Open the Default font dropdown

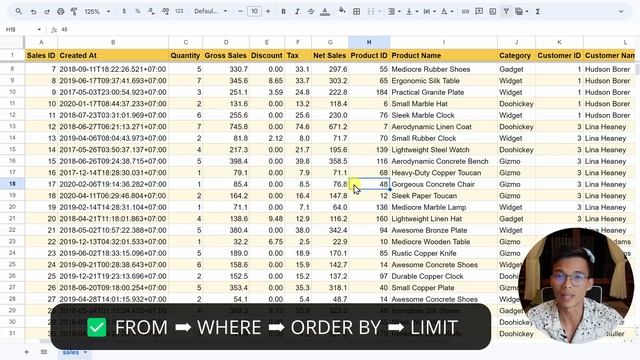[x=210, y=11]
